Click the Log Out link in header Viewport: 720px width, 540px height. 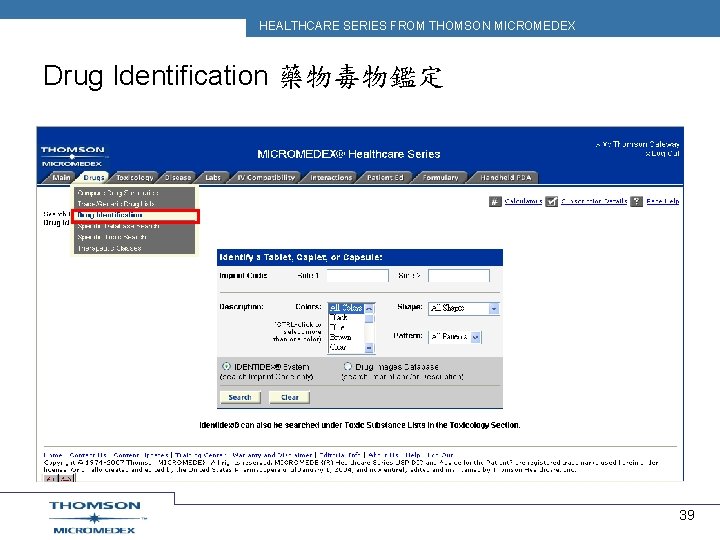(x=665, y=153)
